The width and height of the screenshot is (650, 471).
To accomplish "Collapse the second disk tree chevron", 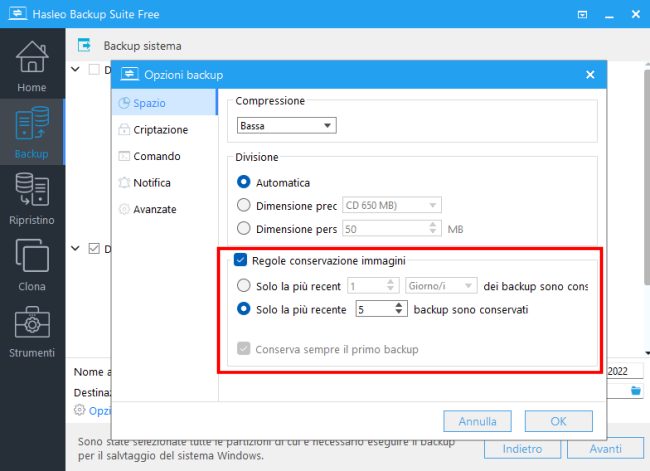I will click(x=75, y=248).
